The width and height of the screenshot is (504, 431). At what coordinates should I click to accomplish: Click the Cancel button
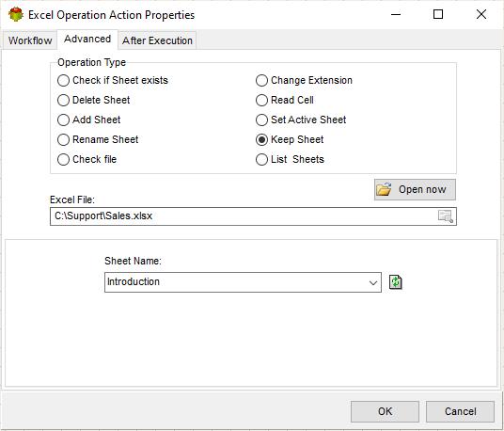click(460, 411)
